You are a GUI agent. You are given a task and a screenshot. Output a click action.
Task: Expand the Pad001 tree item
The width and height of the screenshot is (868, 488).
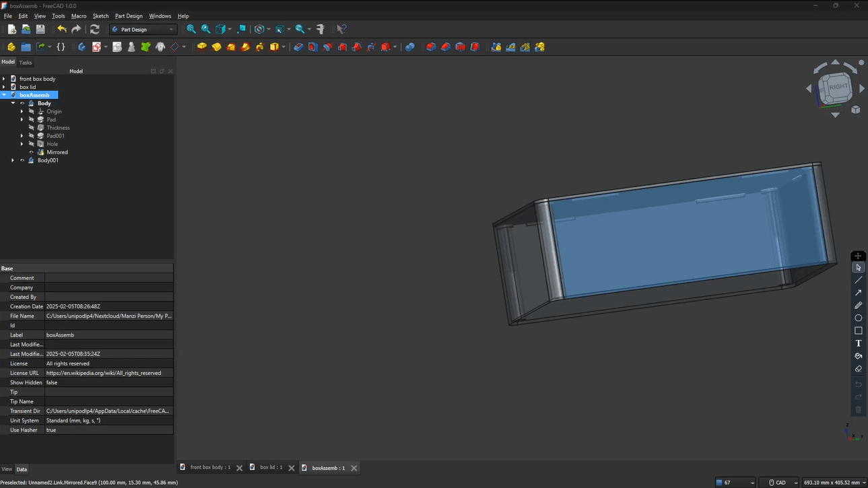coord(22,136)
